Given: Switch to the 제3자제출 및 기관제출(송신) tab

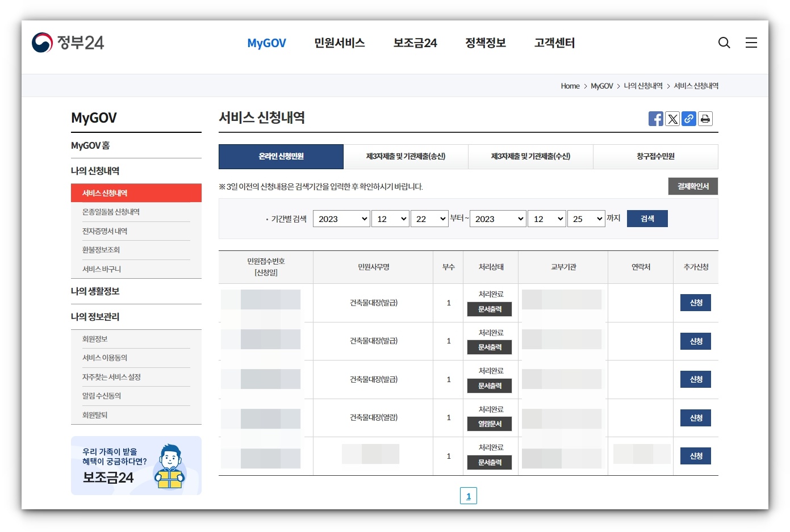Looking at the screenshot, I should [x=406, y=157].
